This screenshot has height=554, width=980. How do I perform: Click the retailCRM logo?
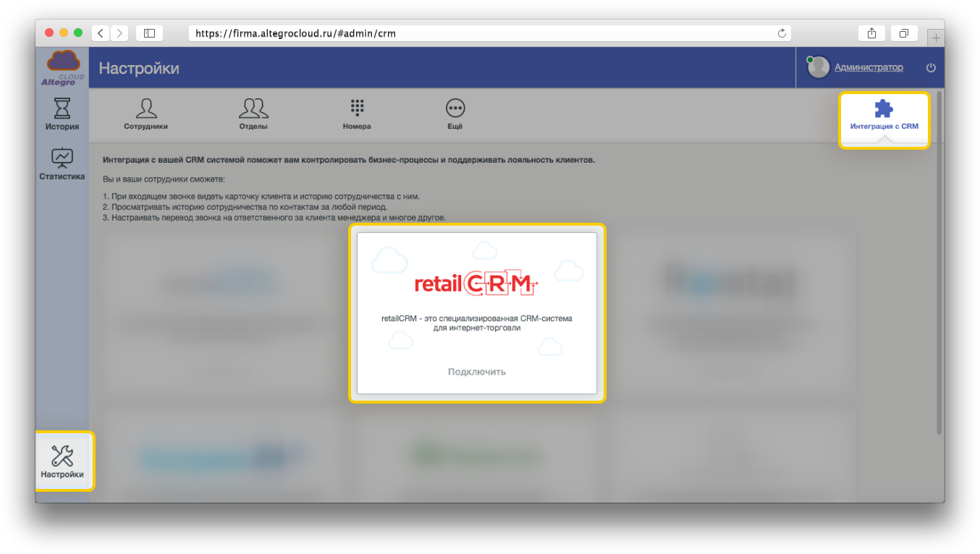point(476,284)
